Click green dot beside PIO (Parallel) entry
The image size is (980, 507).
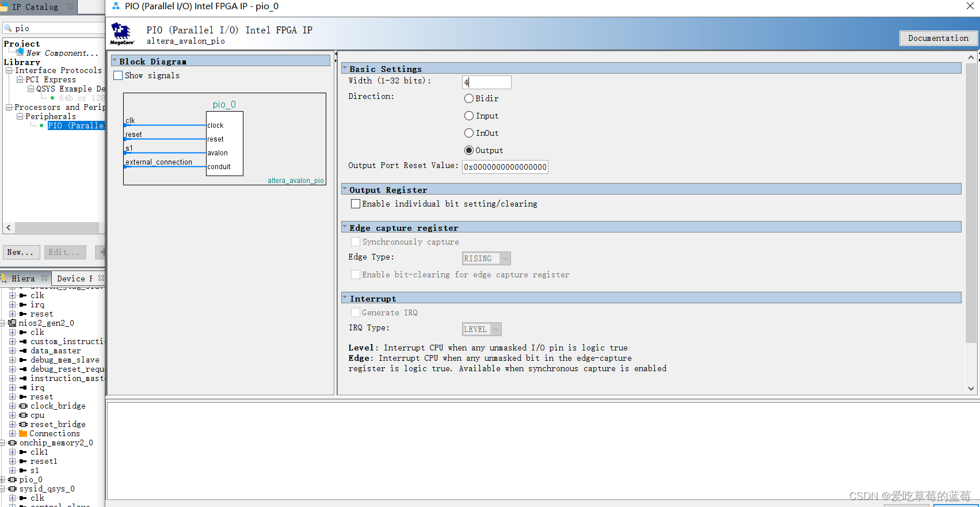click(41, 125)
